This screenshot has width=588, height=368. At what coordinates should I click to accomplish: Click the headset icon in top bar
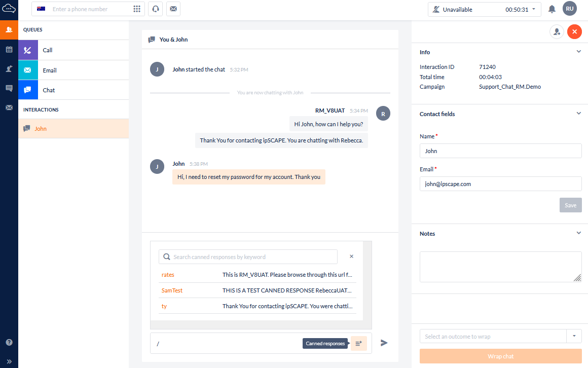click(156, 9)
